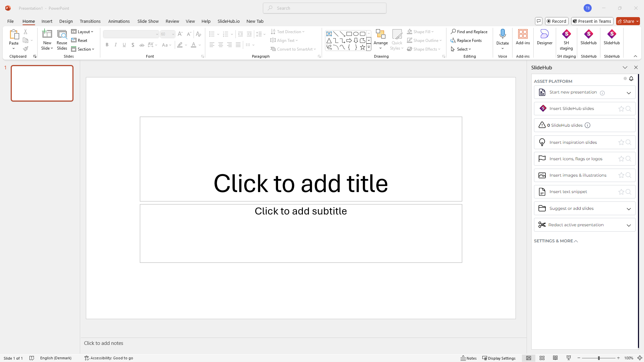Expand the Start new presentation section
Image resolution: width=644 pixels, height=362 pixels.
pos(629,93)
